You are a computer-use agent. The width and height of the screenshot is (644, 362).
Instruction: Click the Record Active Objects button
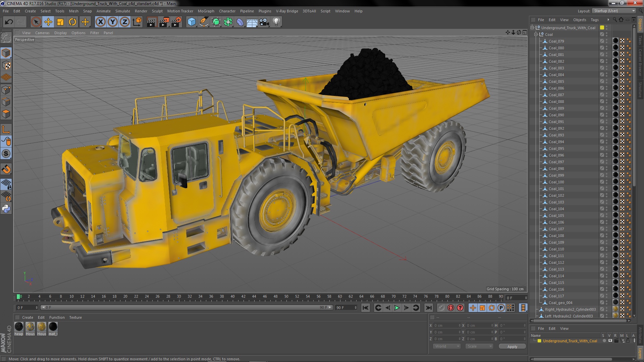[441, 308]
